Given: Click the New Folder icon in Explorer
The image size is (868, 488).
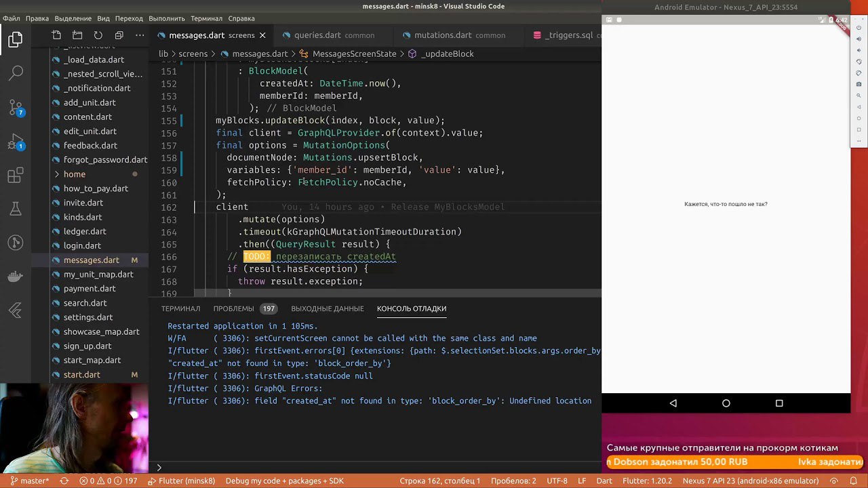Looking at the screenshot, I should tap(77, 35).
